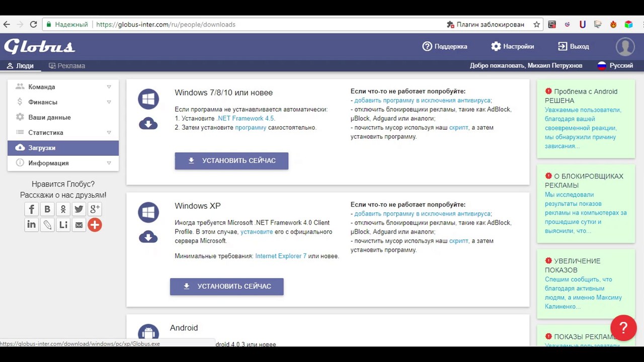Open Поддержка in the header
This screenshot has width=644, height=362.
(445, 46)
